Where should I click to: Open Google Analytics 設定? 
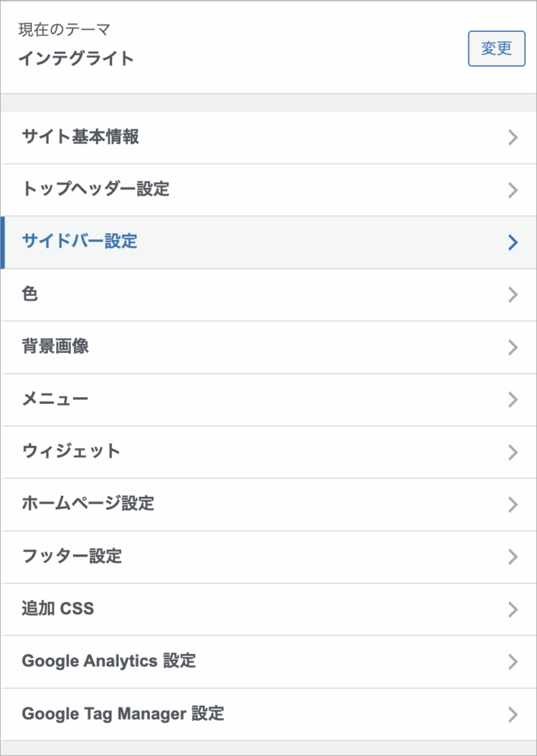tap(109, 661)
